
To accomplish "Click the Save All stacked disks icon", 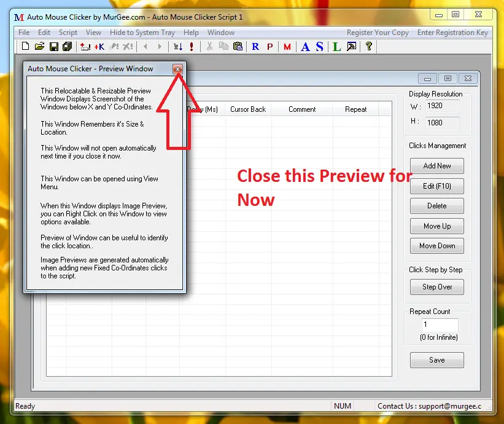I will [x=67, y=47].
